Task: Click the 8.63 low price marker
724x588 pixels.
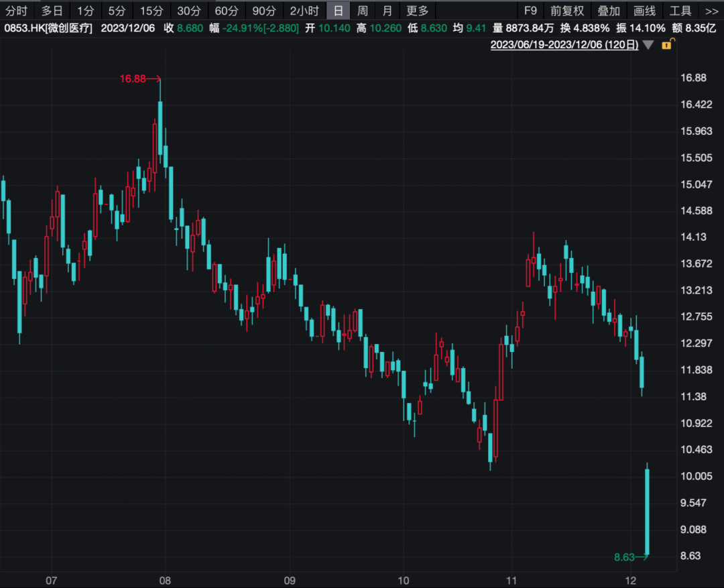Action: coord(625,556)
